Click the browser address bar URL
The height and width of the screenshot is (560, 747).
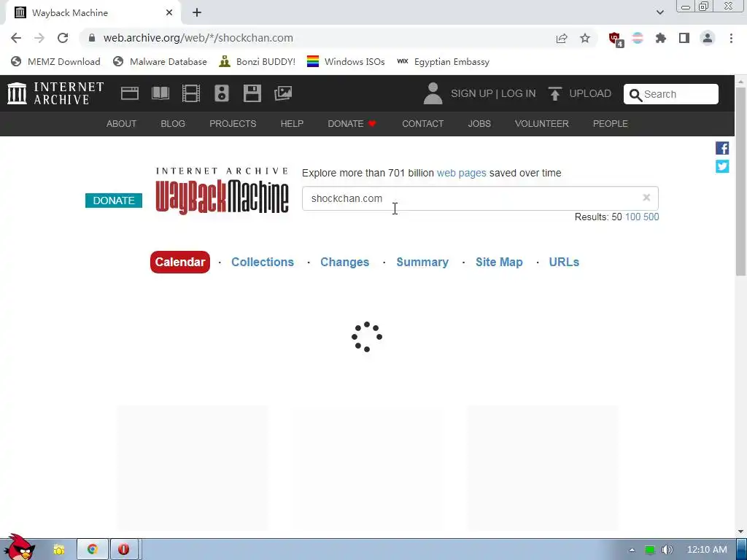point(198,38)
